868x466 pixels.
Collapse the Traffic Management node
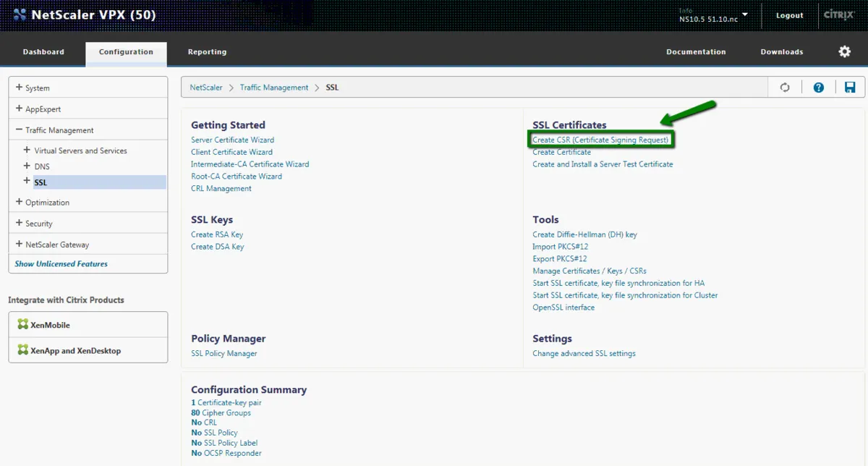tap(19, 130)
